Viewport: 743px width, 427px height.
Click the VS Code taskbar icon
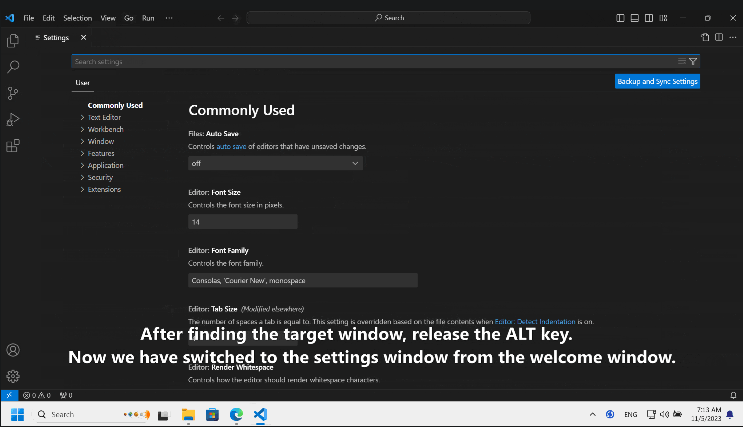260,415
